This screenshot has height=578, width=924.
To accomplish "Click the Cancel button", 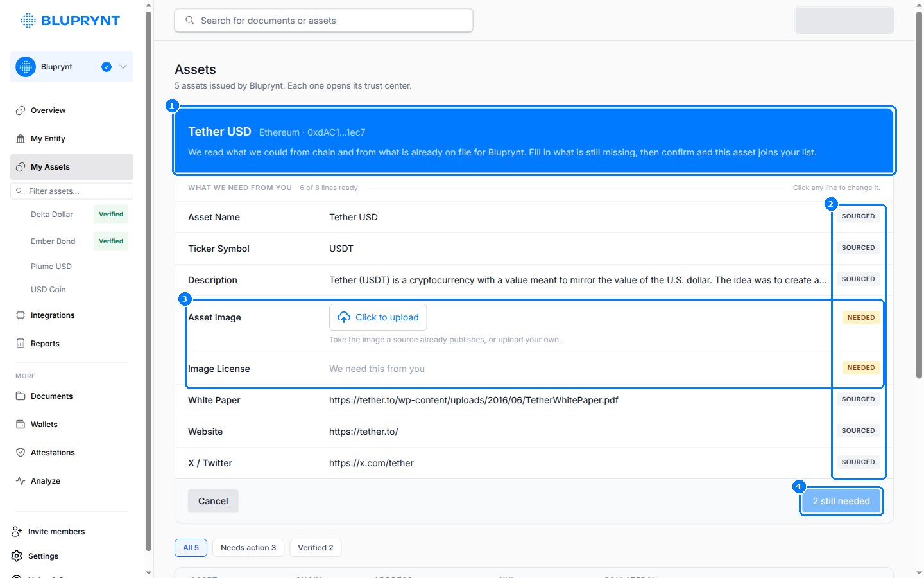I will (x=213, y=501).
